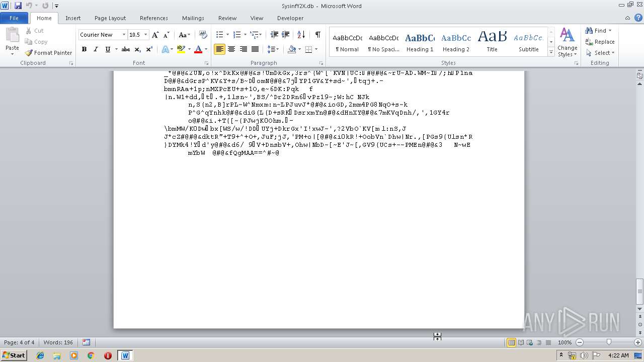This screenshot has height=362, width=644.
Task: Switch to the Insert tab
Action: (73, 18)
